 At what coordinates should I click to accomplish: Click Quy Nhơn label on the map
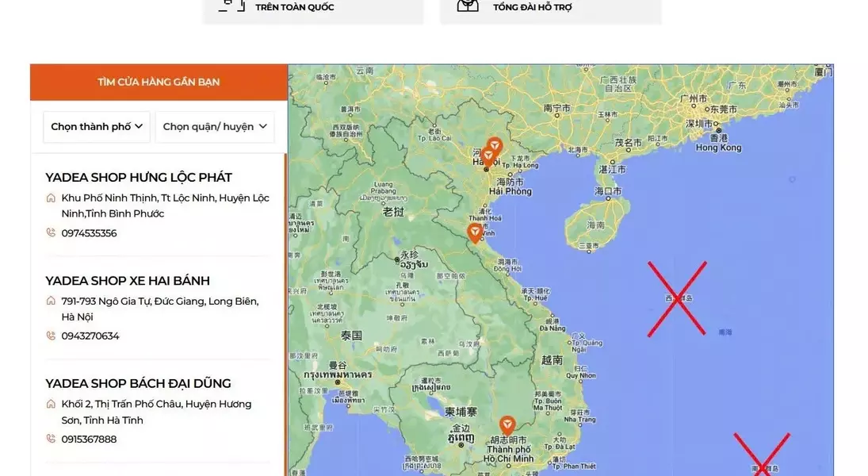point(581,375)
